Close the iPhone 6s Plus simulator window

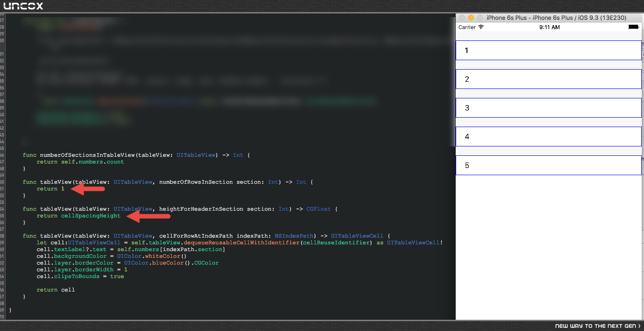point(462,18)
